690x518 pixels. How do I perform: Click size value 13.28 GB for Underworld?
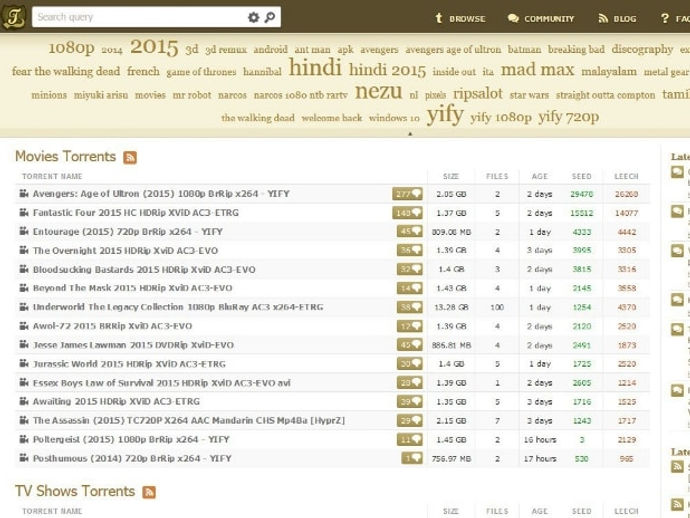pos(451,307)
